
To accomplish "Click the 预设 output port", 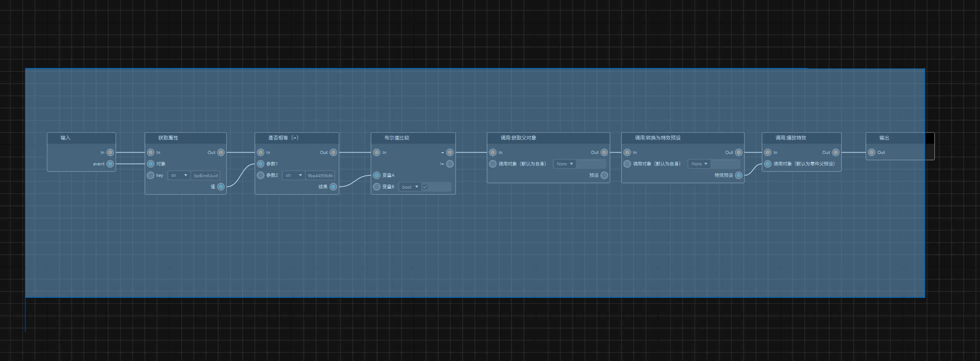I will coord(604,175).
